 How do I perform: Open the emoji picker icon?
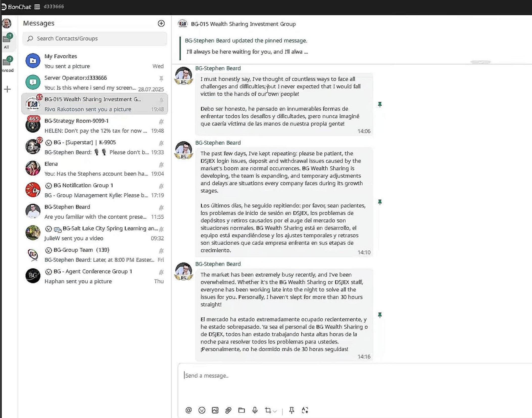tap(202, 410)
